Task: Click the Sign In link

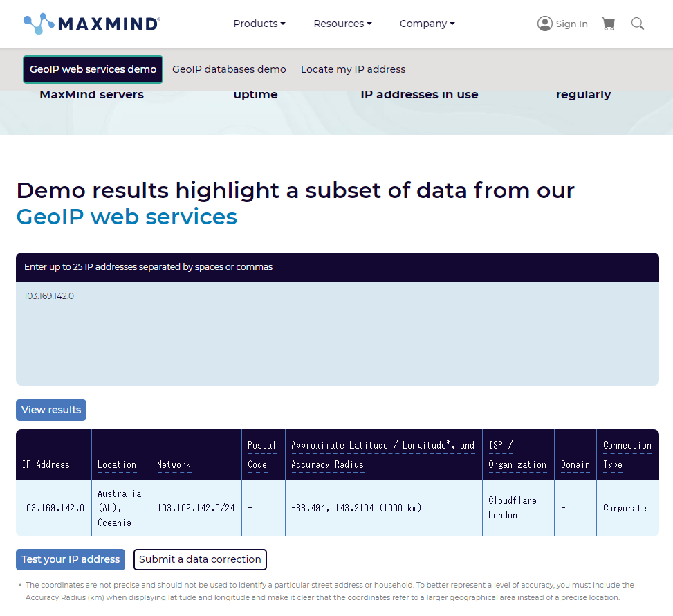Action: (571, 24)
